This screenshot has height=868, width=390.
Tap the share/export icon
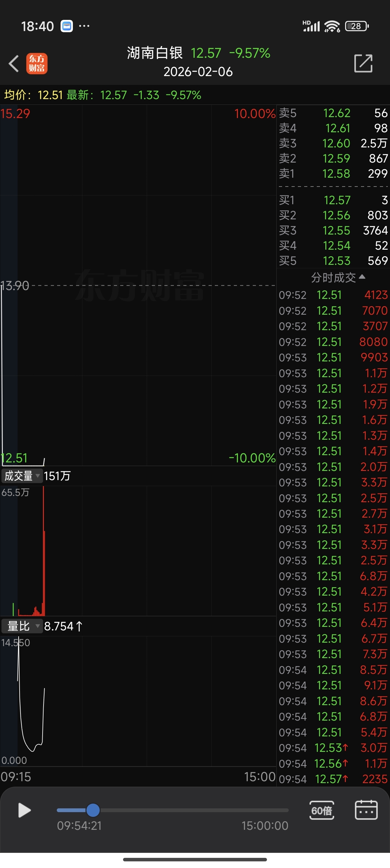click(x=363, y=63)
